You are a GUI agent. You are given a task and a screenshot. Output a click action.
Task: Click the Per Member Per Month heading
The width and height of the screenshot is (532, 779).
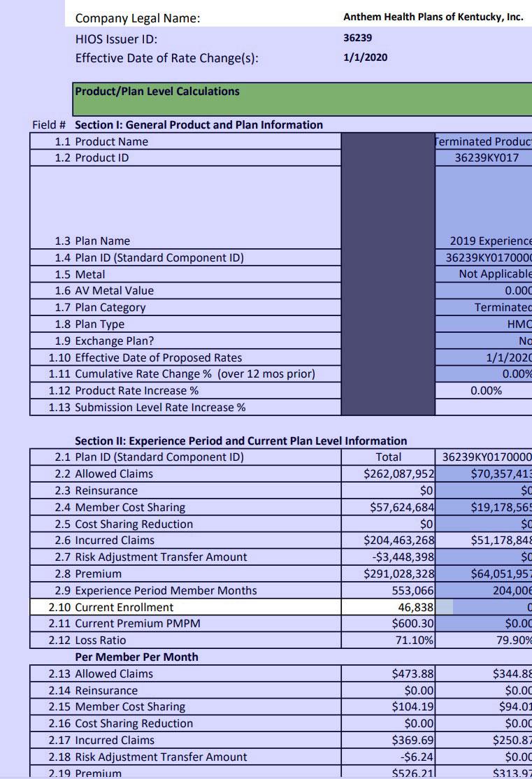(136, 657)
